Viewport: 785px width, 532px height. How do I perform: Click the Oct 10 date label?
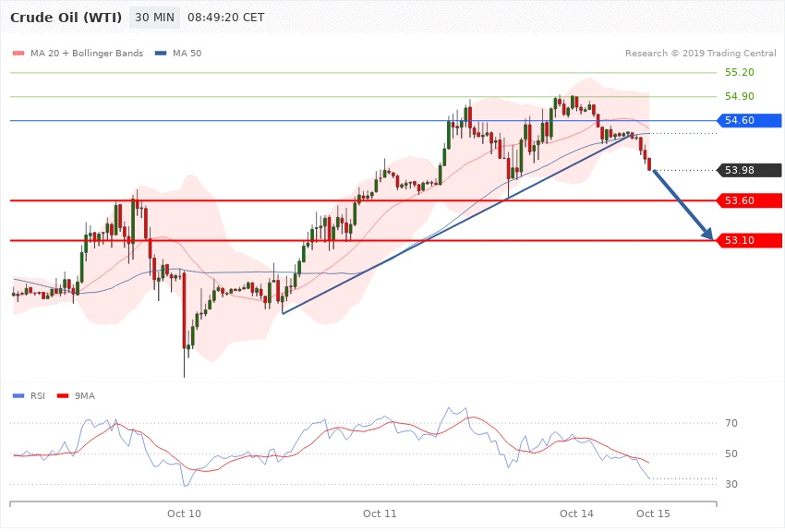[x=184, y=513]
